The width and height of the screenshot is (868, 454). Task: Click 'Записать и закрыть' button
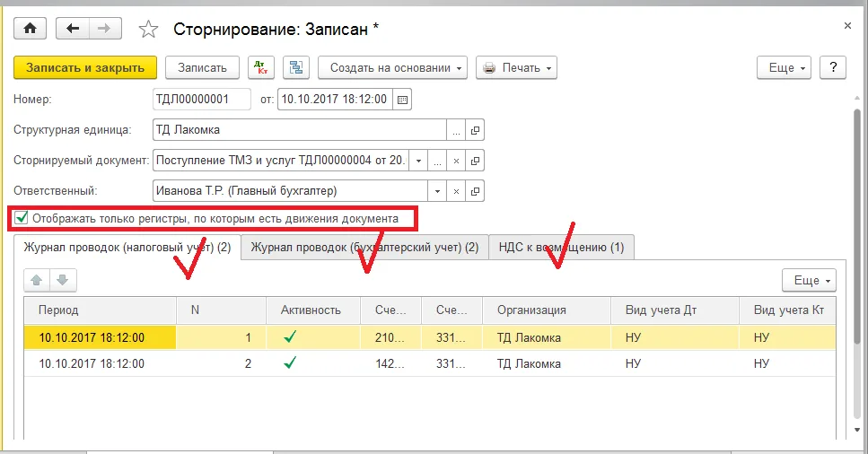(85, 67)
